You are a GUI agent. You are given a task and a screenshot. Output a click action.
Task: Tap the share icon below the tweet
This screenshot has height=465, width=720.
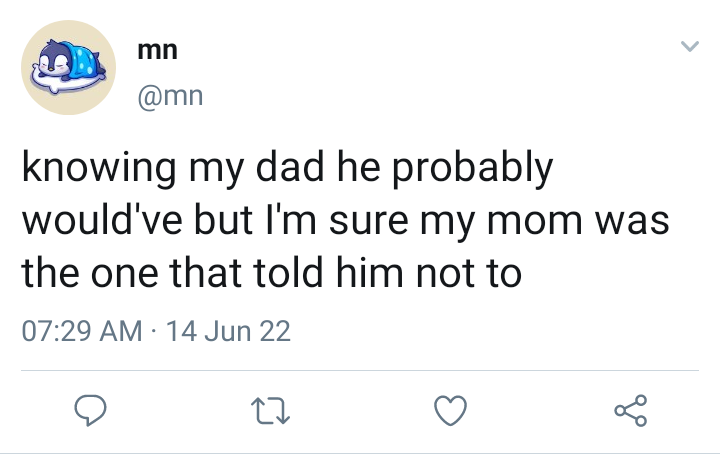[631, 410]
